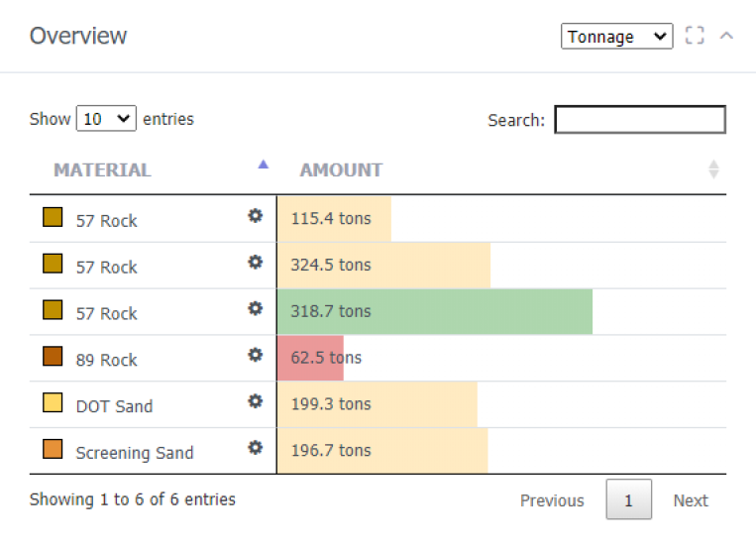Open settings gear for 318.7 tons 57 Rock
Image resolution: width=756 pixels, height=548 pixels.
pyautogui.click(x=255, y=308)
